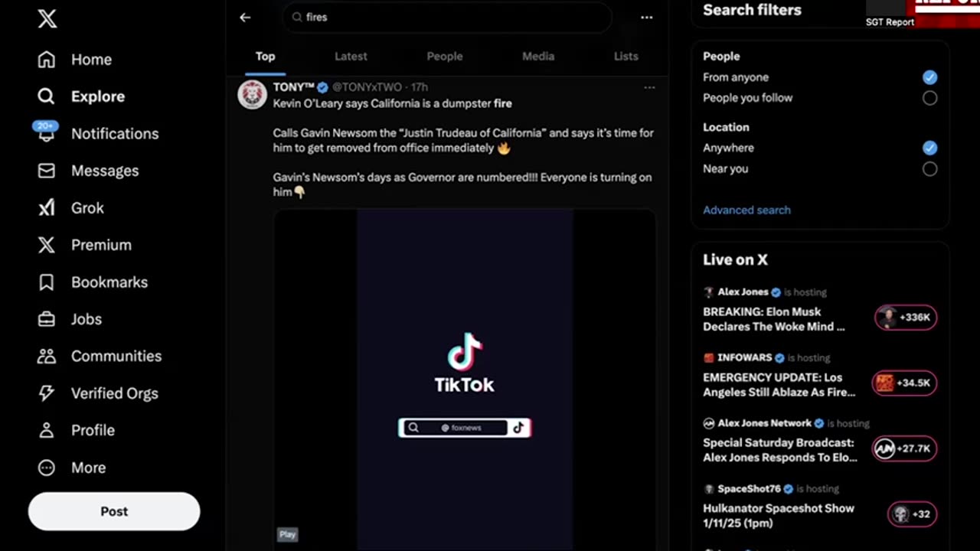Join Alex Jones BREAKING Elon Musk broadcast
The height and width of the screenshot is (551, 980).
coord(774,319)
